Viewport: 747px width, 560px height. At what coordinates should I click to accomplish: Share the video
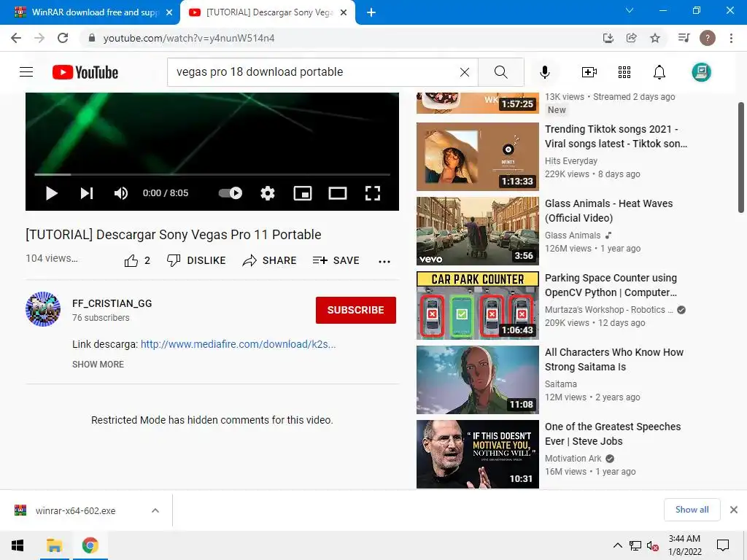point(269,260)
